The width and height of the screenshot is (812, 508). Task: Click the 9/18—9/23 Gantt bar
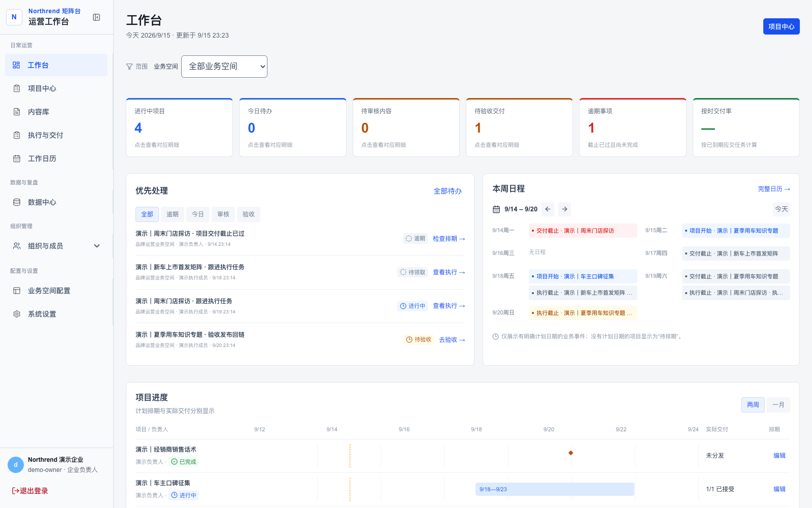(555, 489)
